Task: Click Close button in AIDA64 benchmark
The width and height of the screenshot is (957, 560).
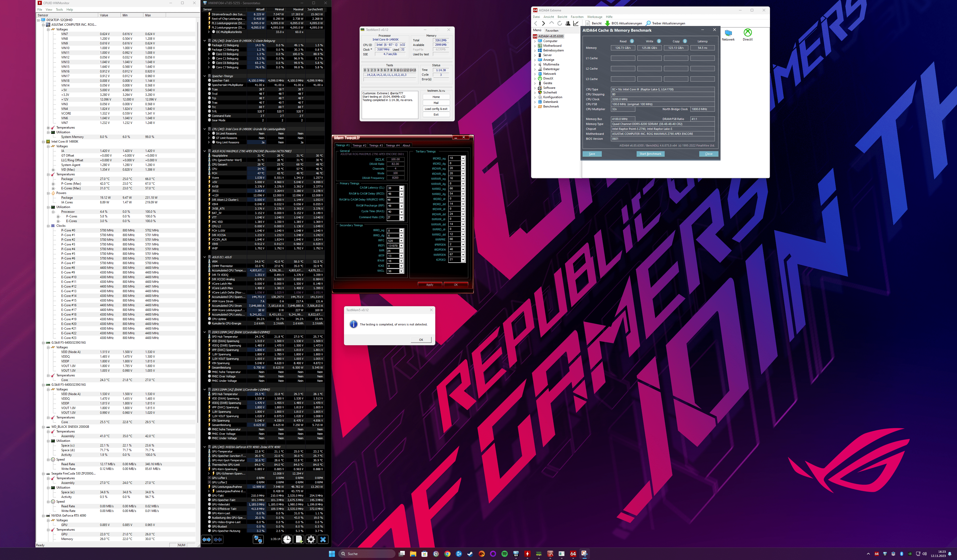Action: [709, 154]
